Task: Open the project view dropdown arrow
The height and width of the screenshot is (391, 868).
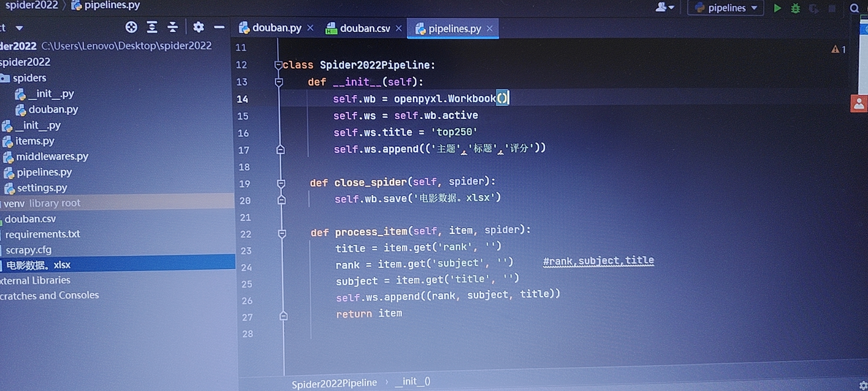Action: click(x=19, y=28)
